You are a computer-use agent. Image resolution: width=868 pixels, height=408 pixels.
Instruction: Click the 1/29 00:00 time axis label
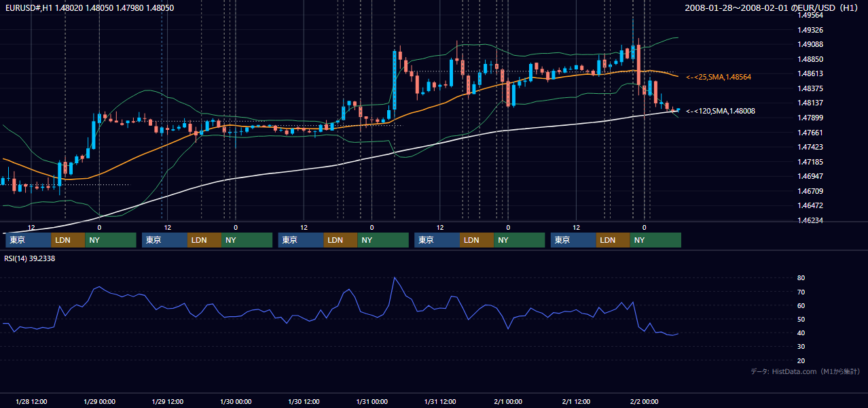point(99,401)
